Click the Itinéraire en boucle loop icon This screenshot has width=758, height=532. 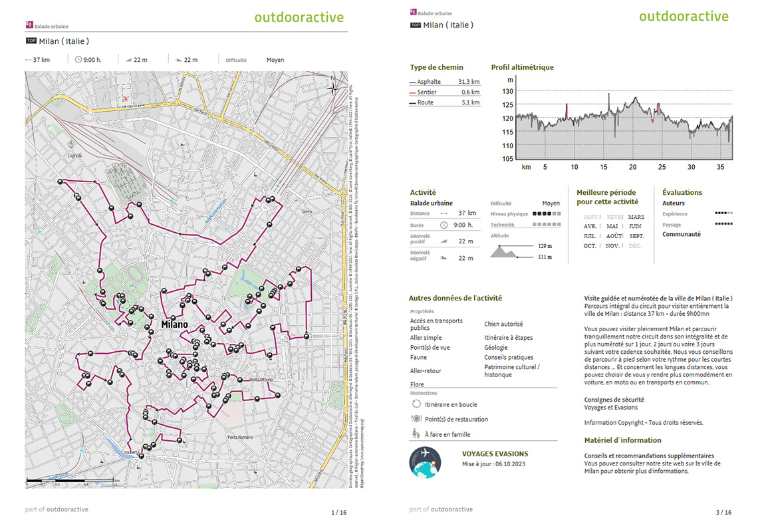[416, 404]
